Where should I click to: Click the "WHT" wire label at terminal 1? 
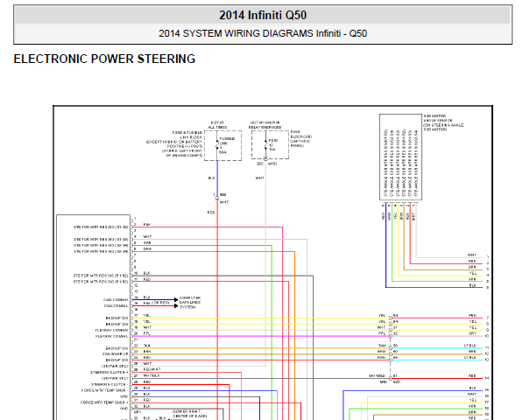(472, 255)
